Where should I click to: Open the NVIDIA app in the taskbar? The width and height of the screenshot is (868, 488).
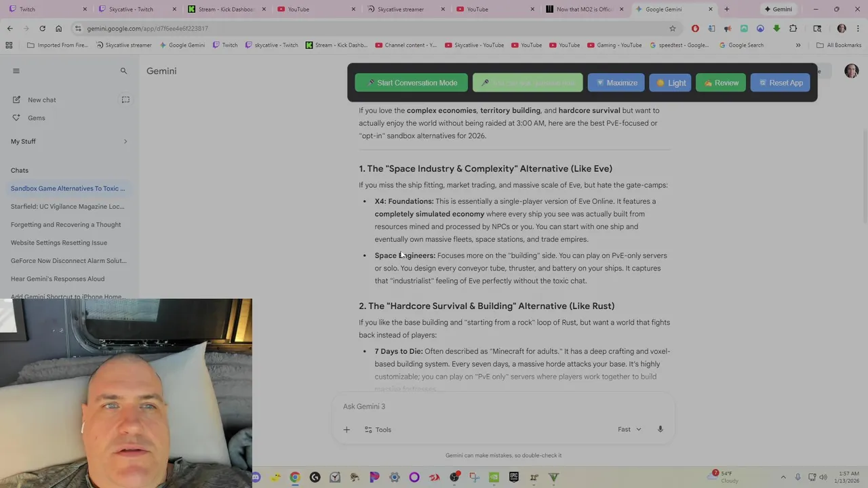click(494, 478)
